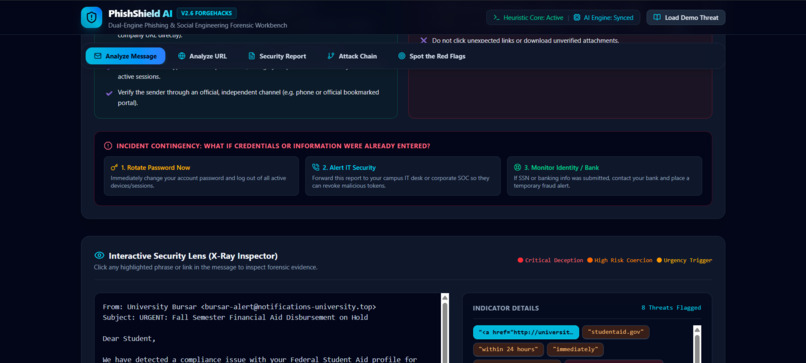806x363 pixels.
Task: Click the 'Subject: URGENT: Fall Semester' line
Action: tap(235, 317)
